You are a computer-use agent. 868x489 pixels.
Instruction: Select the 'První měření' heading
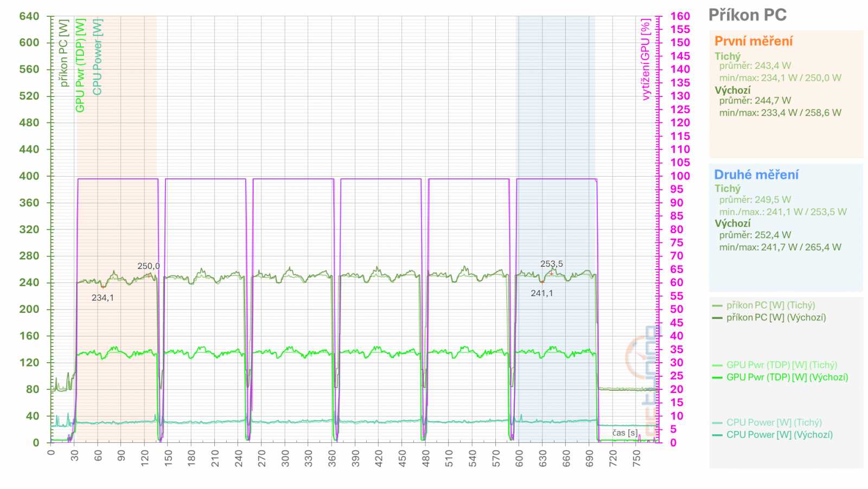click(x=754, y=41)
